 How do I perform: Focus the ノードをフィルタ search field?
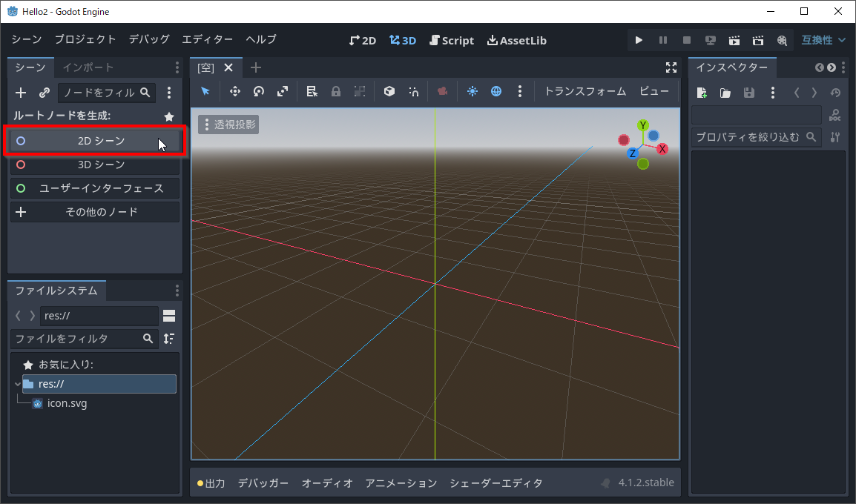[107, 93]
